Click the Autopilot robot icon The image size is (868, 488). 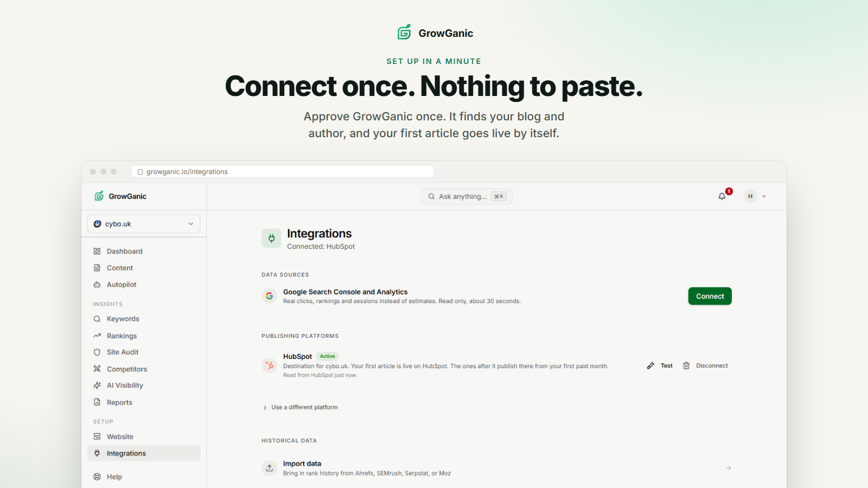(97, 285)
